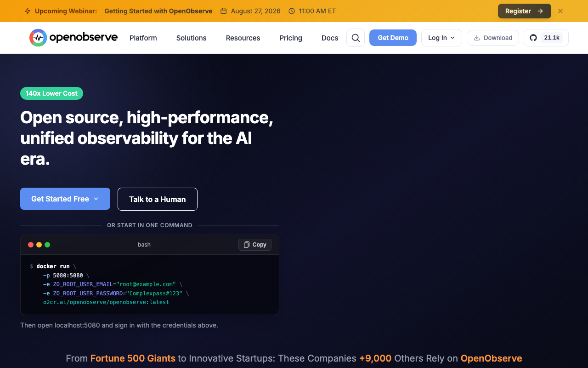Click the Fortune 500 Giants text
This screenshot has width=588, height=368.
pyautogui.click(x=133, y=358)
